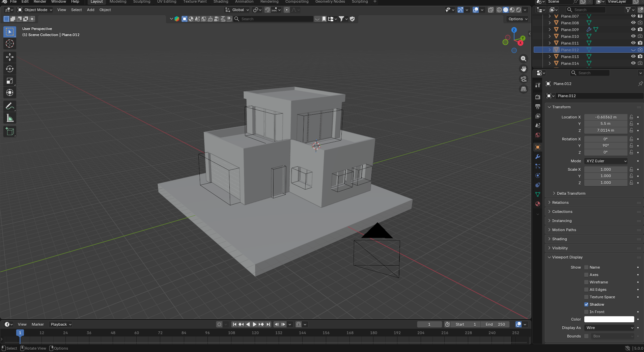This screenshot has height=352, width=644.
Task: Click the Add Cube tool
Action: click(x=10, y=132)
